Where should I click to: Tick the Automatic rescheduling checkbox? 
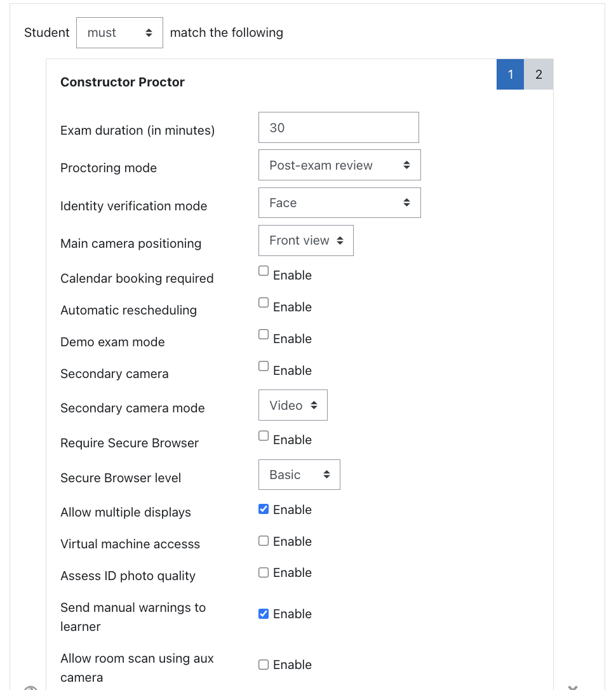(264, 303)
